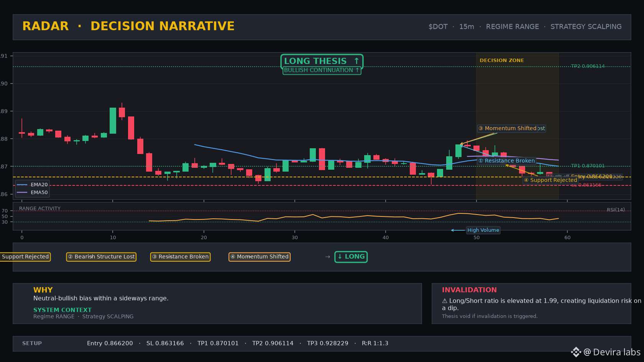Screen dimensions: 644x362
Task: Click the Regime RANGE · Strategy SCALPING line
Action: tap(84, 316)
